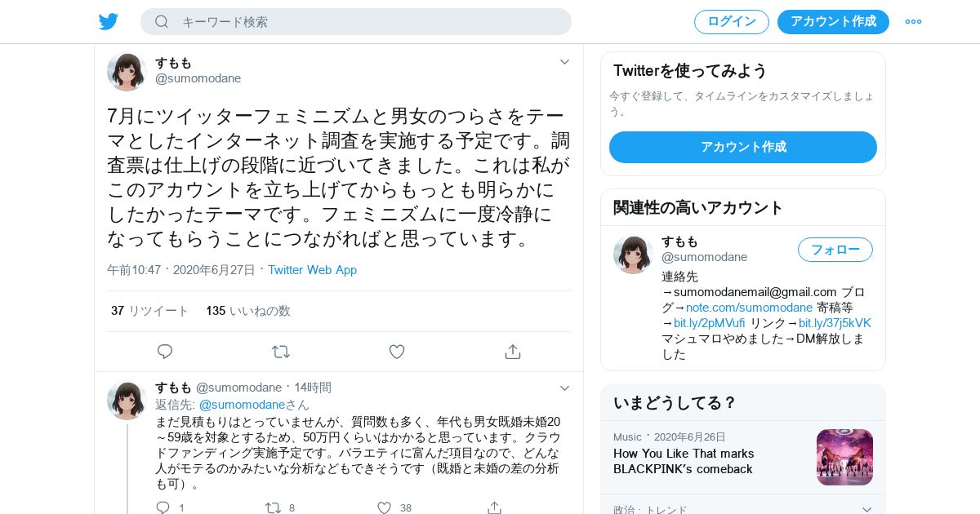Open the BLACKPINK trend thumbnail
Screen dimensions: 980x514
pyautogui.click(x=844, y=457)
